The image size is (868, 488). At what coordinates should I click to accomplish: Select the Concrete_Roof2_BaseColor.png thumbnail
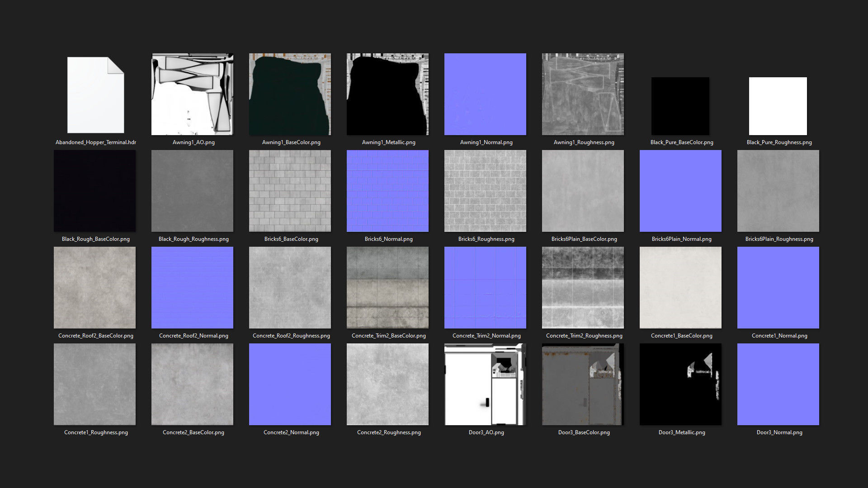tap(94, 287)
